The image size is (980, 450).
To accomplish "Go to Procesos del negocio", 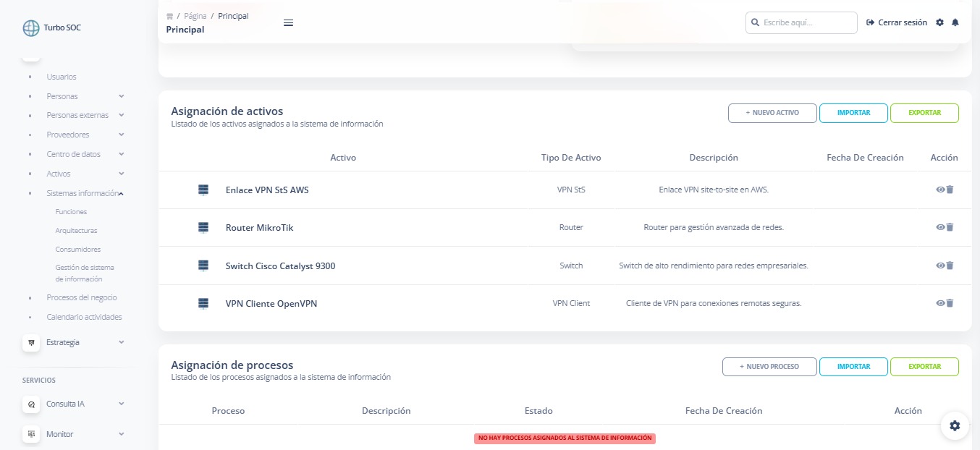I will 82,297.
